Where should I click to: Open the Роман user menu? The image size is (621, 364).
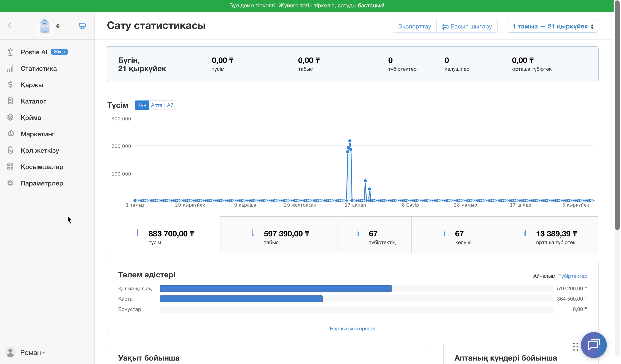point(32,352)
